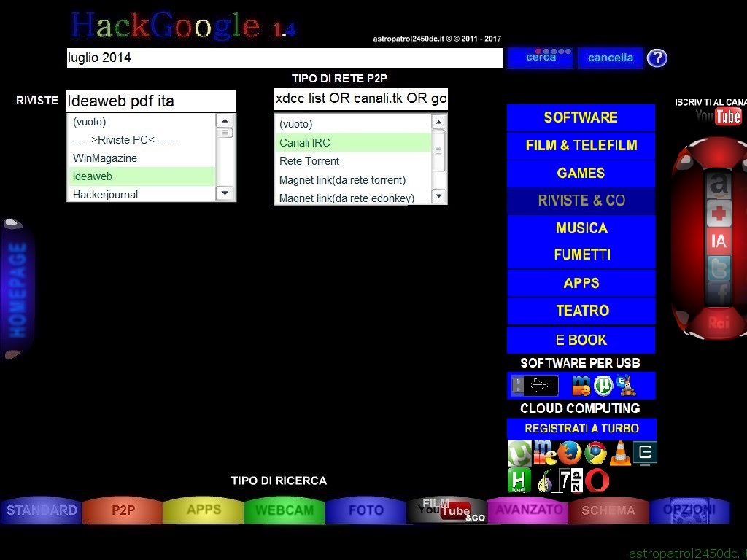Select the blue FOTO tab
Image resolution: width=747 pixels, height=560 pixels.
click(365, 510)
